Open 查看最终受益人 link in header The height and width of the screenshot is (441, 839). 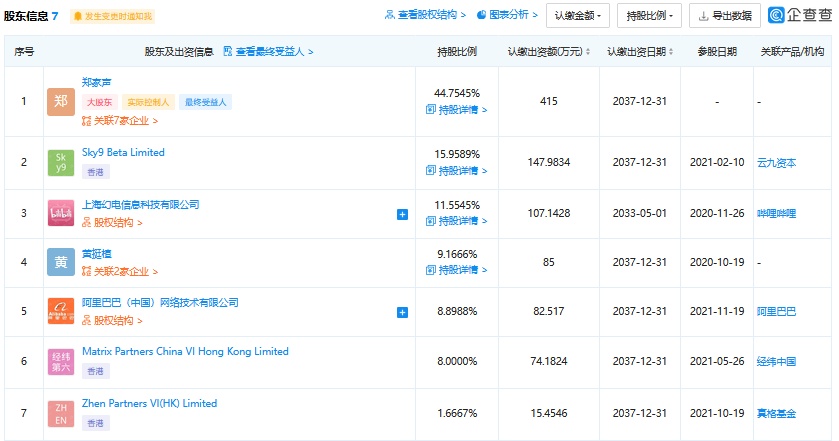tap(268, 51)
